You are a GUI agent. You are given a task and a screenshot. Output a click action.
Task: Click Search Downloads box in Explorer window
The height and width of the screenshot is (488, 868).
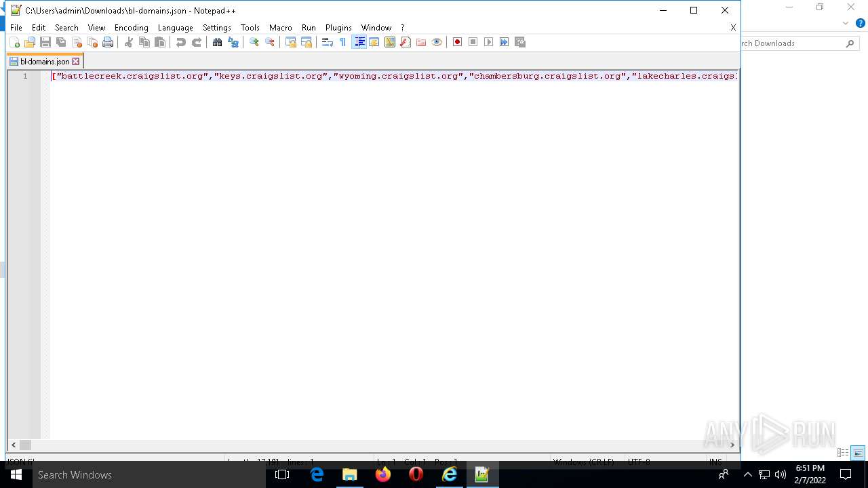click(799, 43)
